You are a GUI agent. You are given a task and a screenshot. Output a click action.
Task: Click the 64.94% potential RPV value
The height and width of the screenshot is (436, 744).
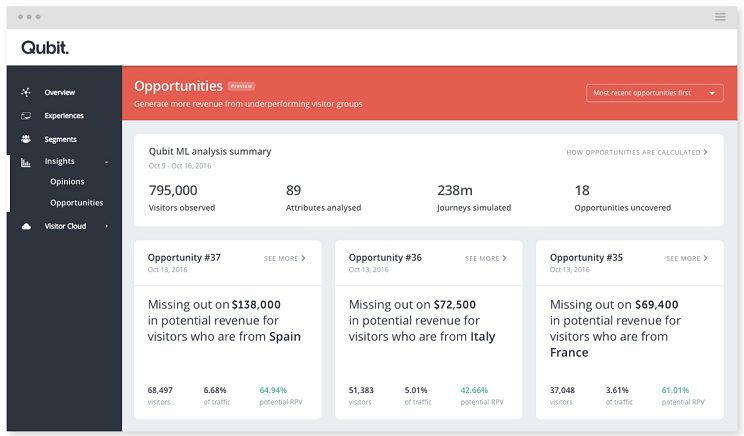click(x=273, y=390)
